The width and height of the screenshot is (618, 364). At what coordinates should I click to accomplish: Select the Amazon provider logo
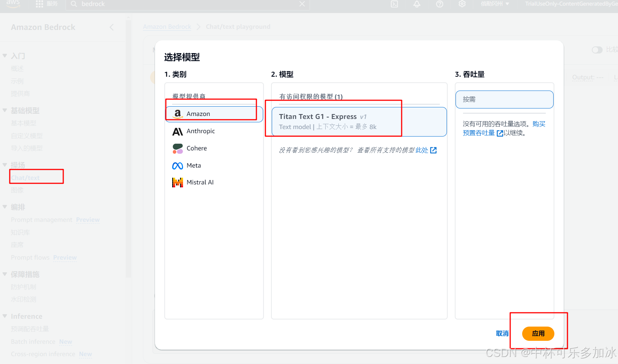coord(177,114)
